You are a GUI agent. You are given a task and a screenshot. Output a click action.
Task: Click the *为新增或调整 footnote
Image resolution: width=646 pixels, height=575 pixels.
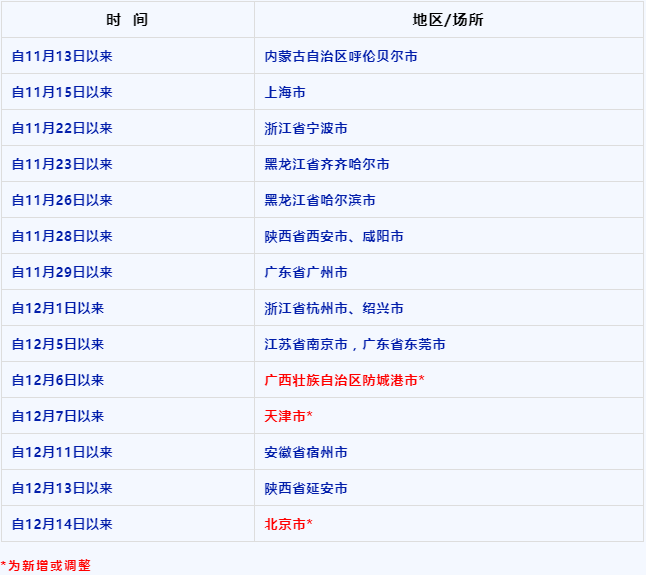[45, 566]
